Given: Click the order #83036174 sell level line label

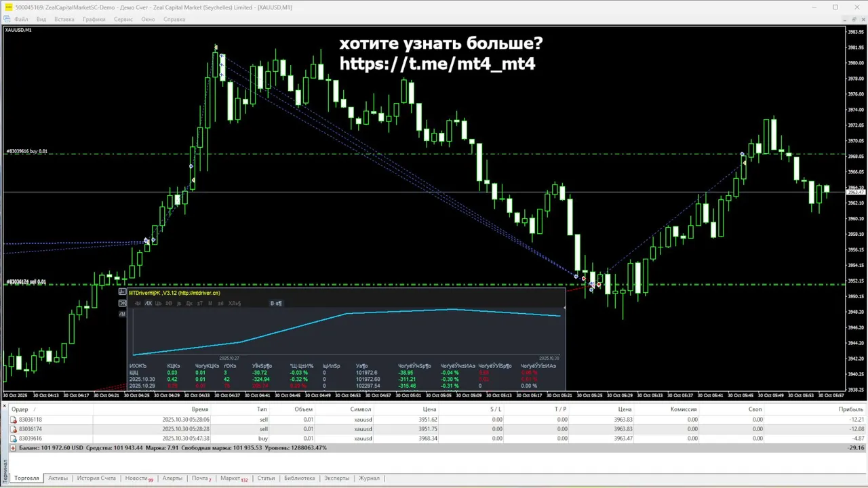Looking at the screenshot, I should pos(26,281).
